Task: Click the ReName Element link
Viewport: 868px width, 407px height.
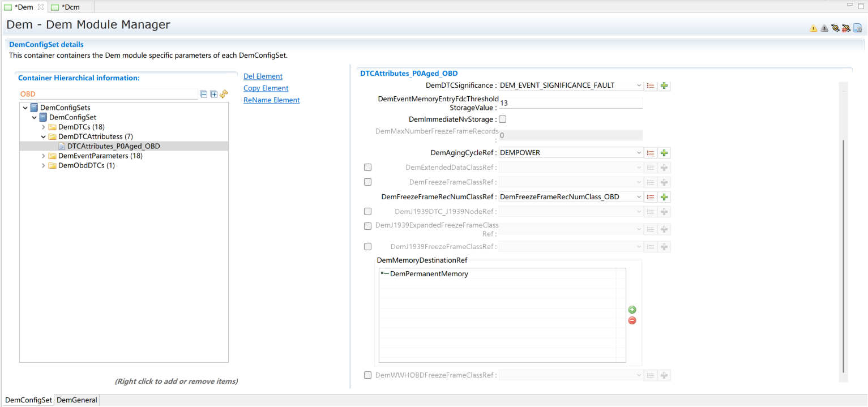Action: [x=271, y=100]
